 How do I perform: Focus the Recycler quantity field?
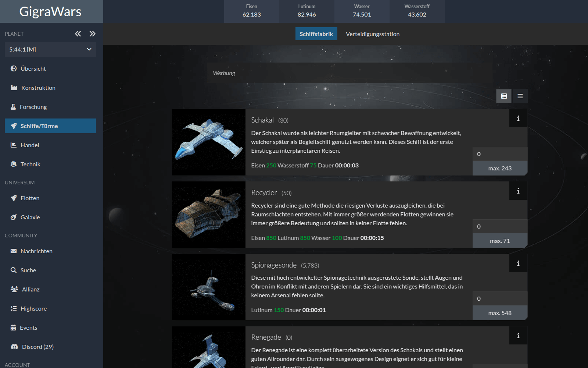(500, 226)
